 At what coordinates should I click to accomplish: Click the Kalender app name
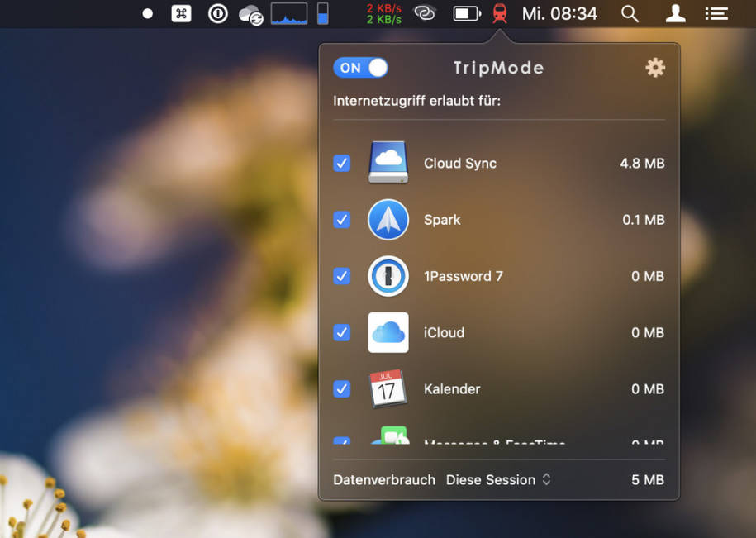pyautogui.click(x=452, y=389)
